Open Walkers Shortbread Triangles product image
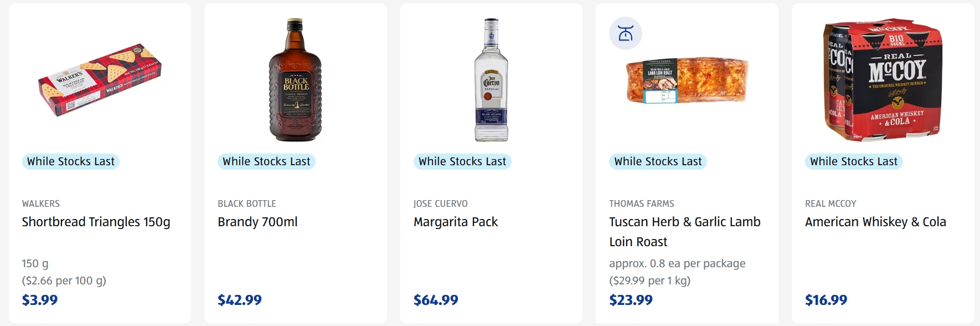The height and width of the screenshot is (326, 980). [100, 80]
